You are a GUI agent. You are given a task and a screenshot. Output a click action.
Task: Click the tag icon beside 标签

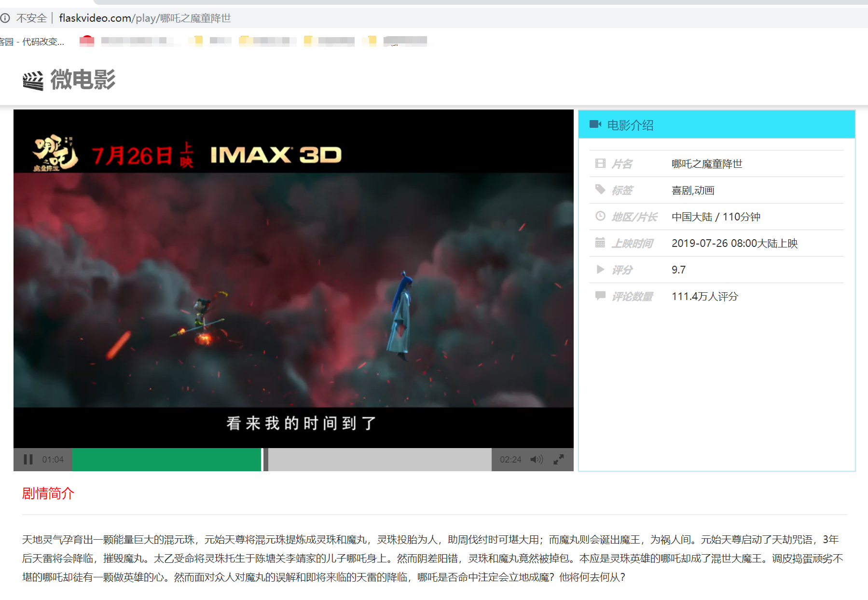pyautogui.click(x=600, y=190)
